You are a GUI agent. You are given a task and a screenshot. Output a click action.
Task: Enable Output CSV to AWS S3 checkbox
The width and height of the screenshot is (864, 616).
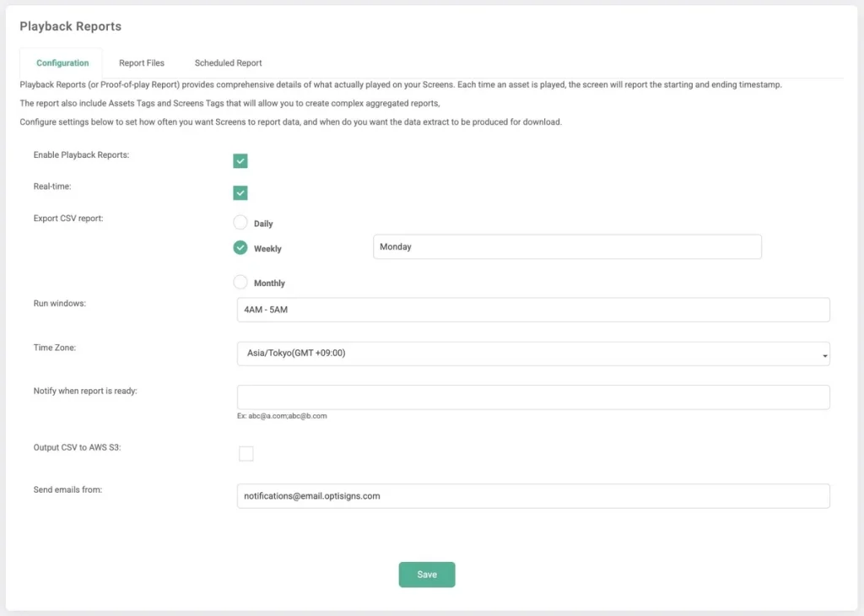[x=246, y=454]
